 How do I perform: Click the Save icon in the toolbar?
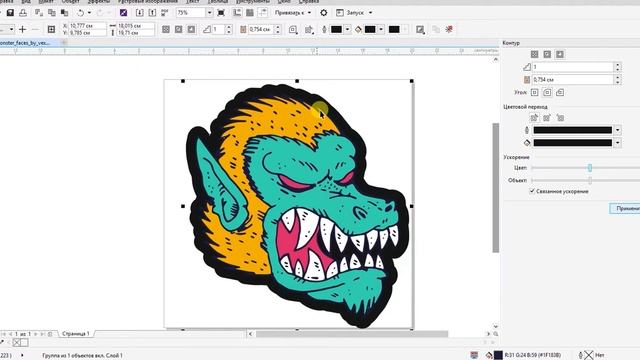[x=10, y=13]
